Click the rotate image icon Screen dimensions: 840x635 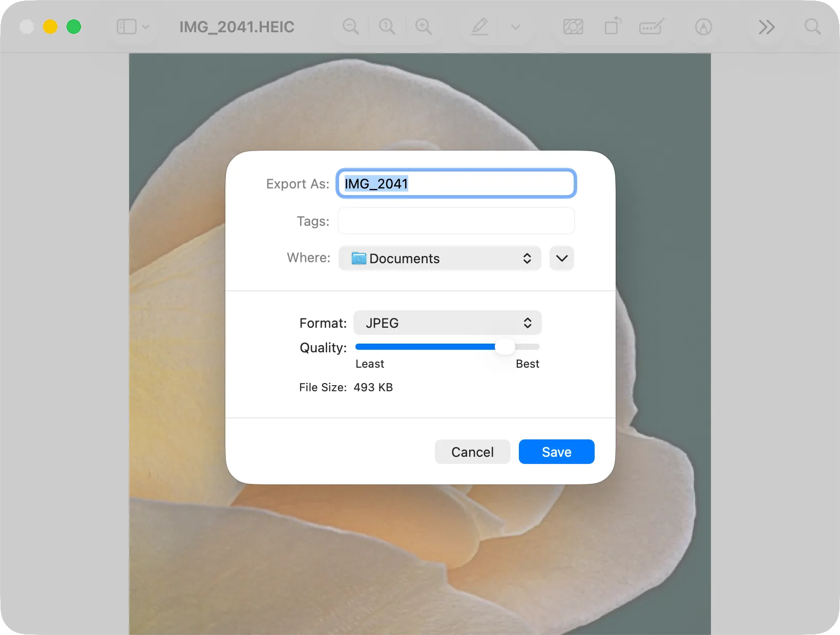coord(613,26)
